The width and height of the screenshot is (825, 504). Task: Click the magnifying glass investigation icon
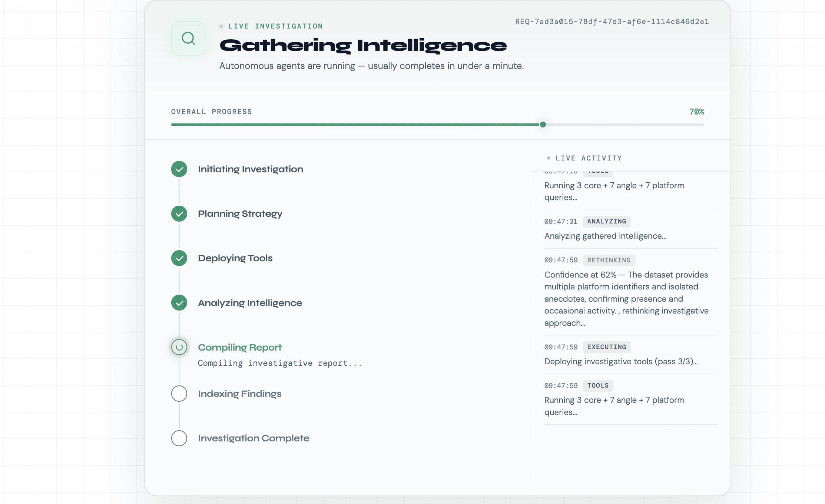[x=188, y=39]
